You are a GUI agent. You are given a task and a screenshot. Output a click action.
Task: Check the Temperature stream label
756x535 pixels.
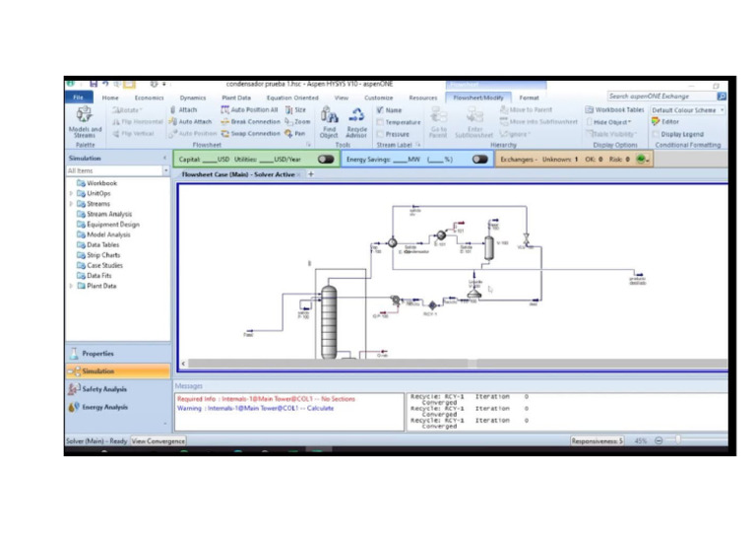pyautogui.click(x=380, y=122)
